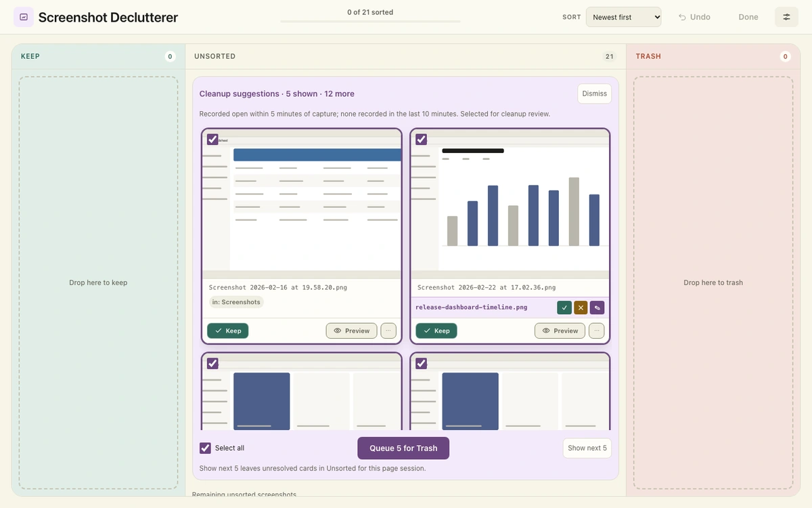Reject the suggested rename with the orange X
The image size is (812, 508).
point(581,308)
